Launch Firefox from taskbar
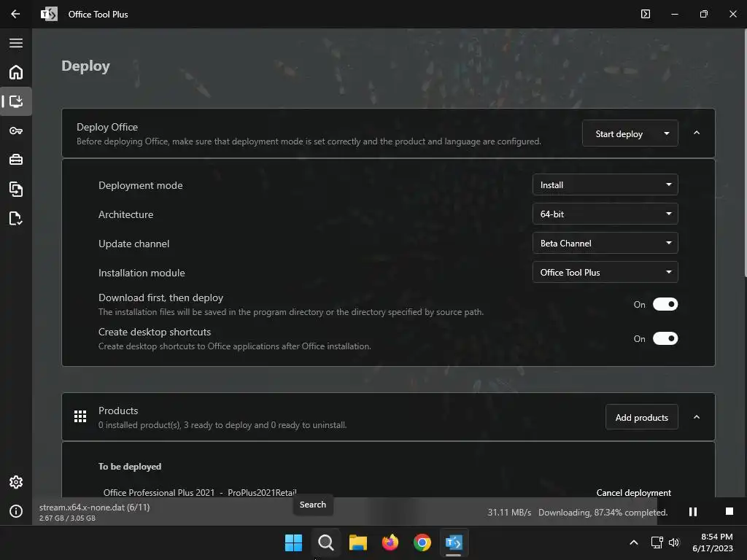Viewport: 747px width, 560px height. click(x=390, y=542)
